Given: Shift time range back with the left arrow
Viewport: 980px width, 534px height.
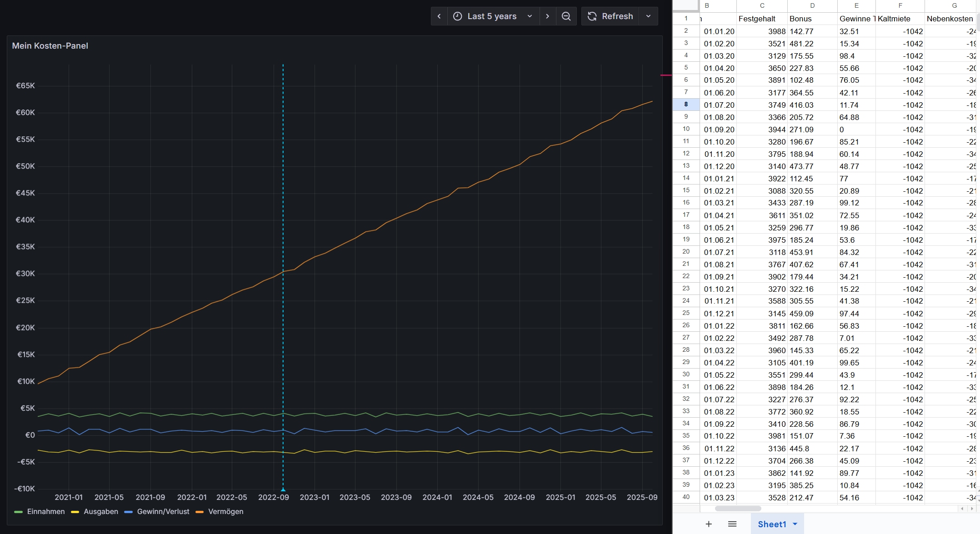Looking at the screenshot, I should coord(439,16).
